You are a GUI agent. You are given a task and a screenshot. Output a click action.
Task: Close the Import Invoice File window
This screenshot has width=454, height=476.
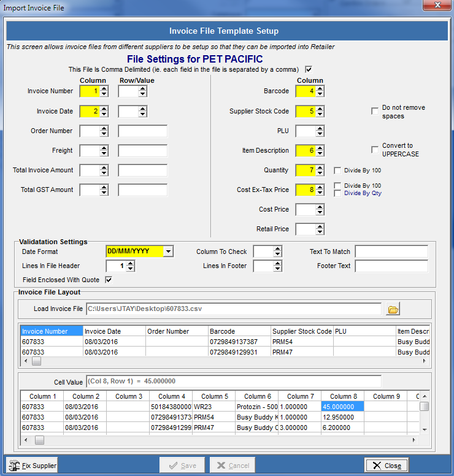point(437,5)
